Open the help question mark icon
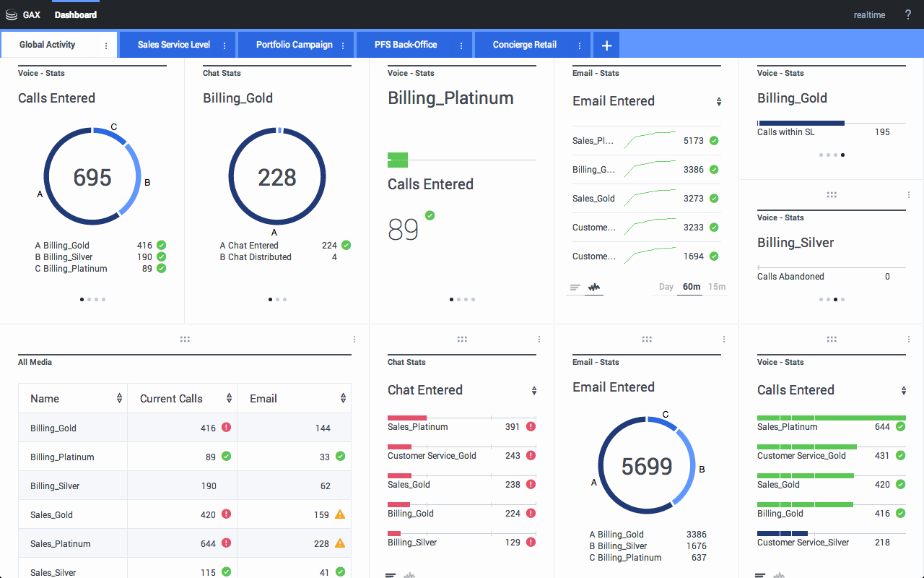Image resolution: width=924 pixels, height=578 pixels. coord(908,14)
